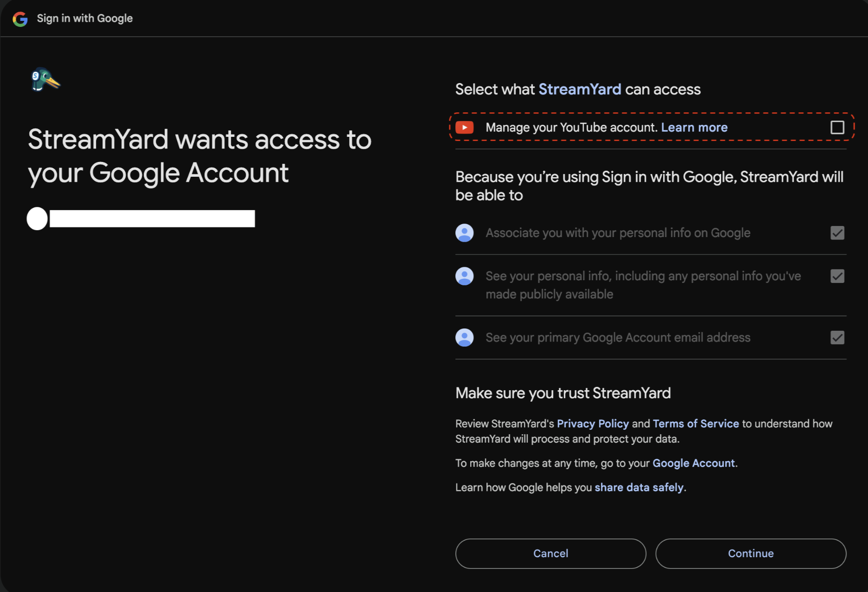This screenshot has width=868, height=592.
Task: Click "Associate you with your personal info on Google"
Action: click(618, 233)
